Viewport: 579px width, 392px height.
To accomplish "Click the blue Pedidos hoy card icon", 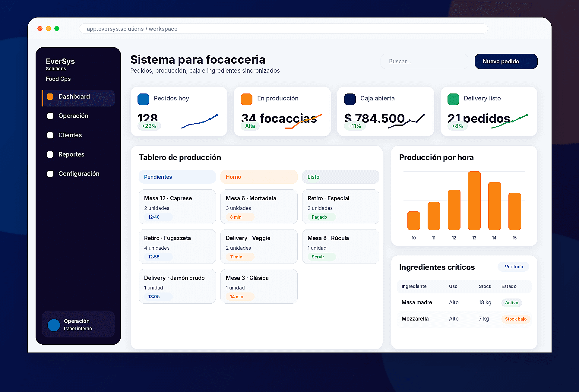I will coord(143,99).
